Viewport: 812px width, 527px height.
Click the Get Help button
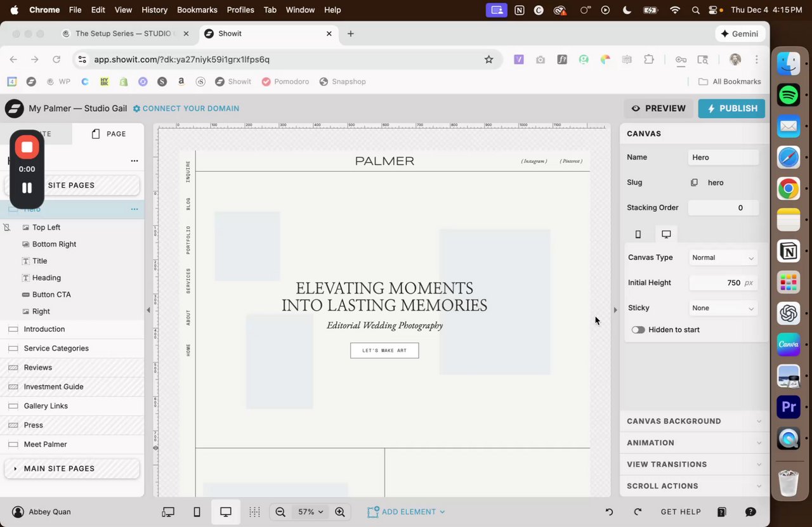(x=681, y=512)
